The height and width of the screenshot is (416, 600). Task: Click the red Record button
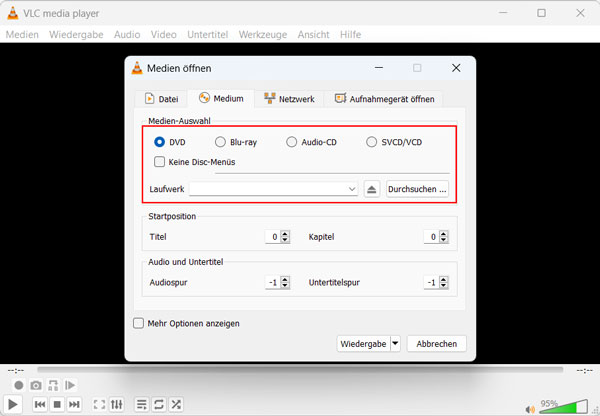click(x=18, y=385)
